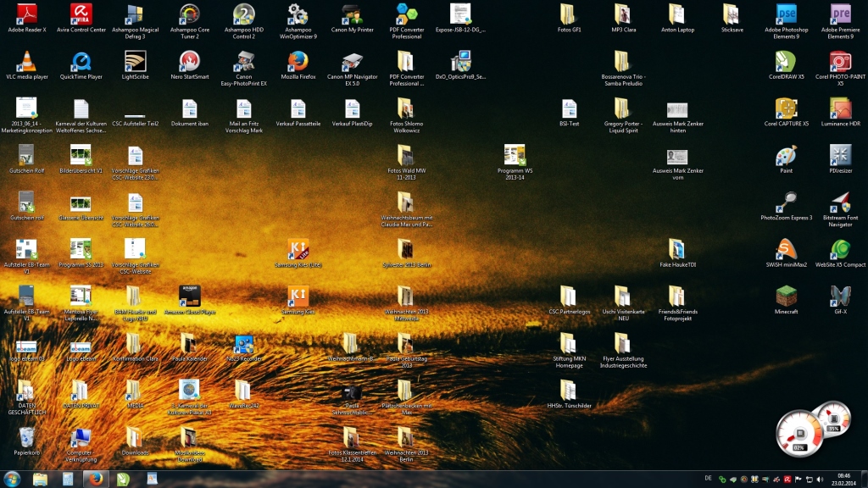
Task: Select the Fake HaukeTDI folder
Action: coord(676,249)
